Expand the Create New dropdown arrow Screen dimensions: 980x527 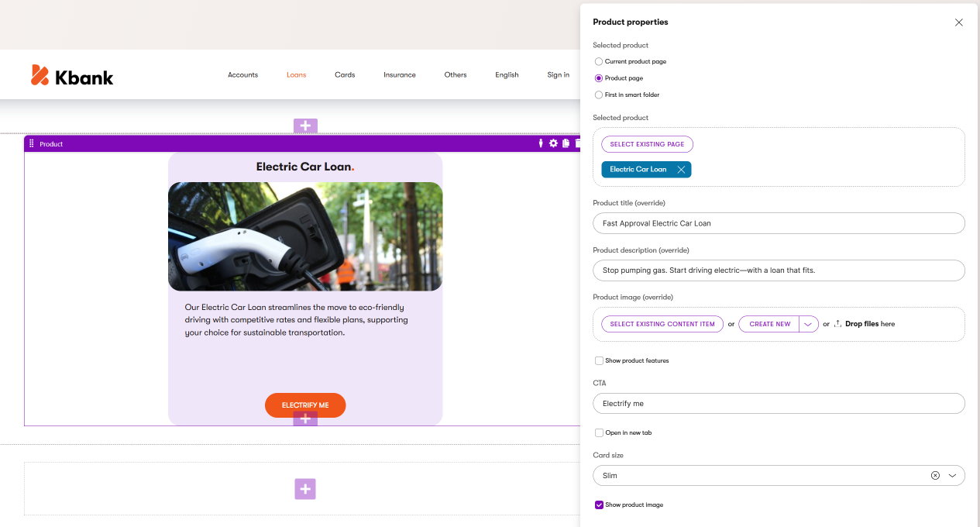(x=806, y=323)
